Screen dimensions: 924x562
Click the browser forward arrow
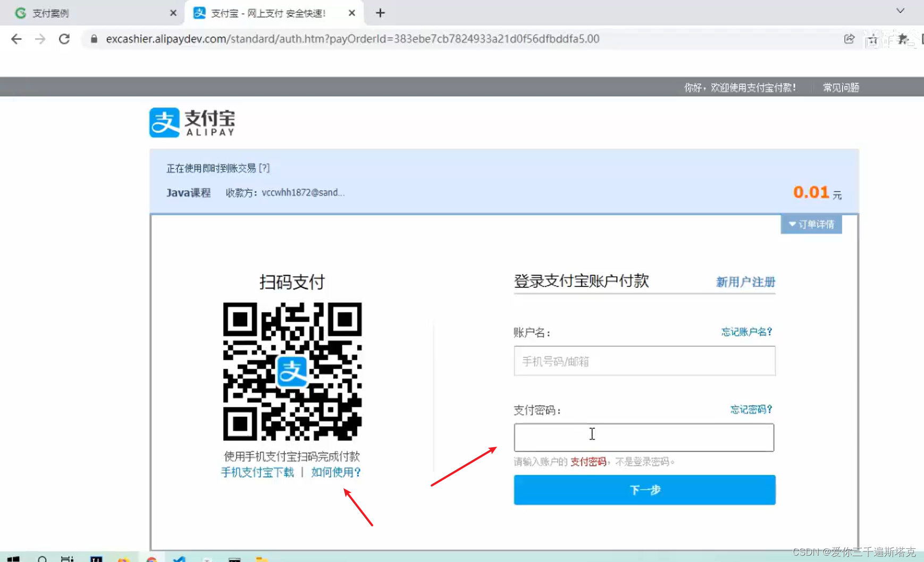[x=40, y=39]
